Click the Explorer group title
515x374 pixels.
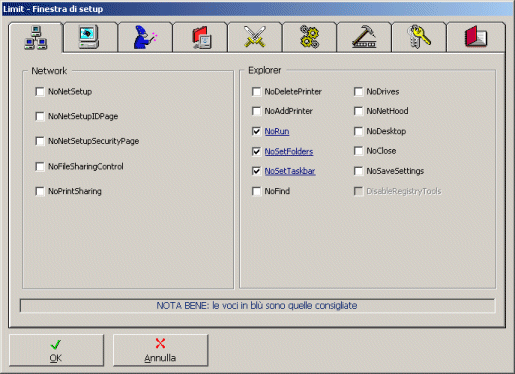pos(265,70)
